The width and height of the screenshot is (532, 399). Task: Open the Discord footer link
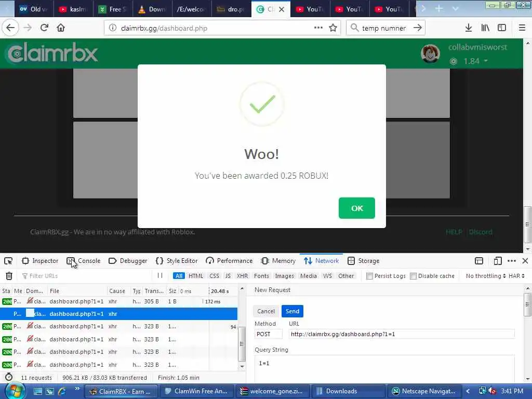tap(481, 232)
